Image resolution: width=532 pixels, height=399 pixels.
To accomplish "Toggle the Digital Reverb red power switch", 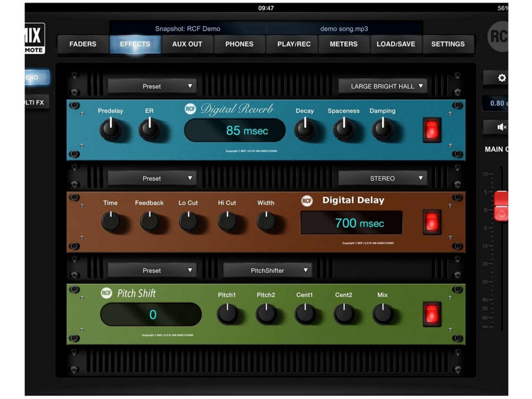I will click(x=432, y=130).
